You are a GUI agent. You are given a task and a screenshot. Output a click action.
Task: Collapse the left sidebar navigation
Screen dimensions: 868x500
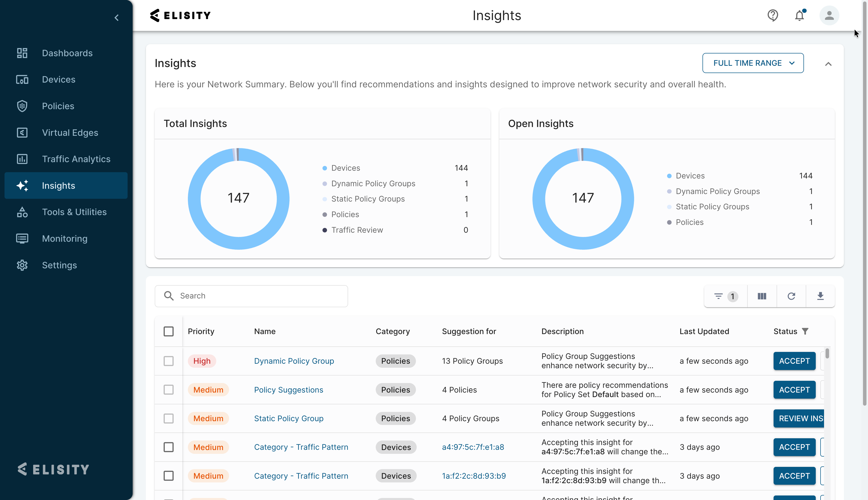(117, 18)
